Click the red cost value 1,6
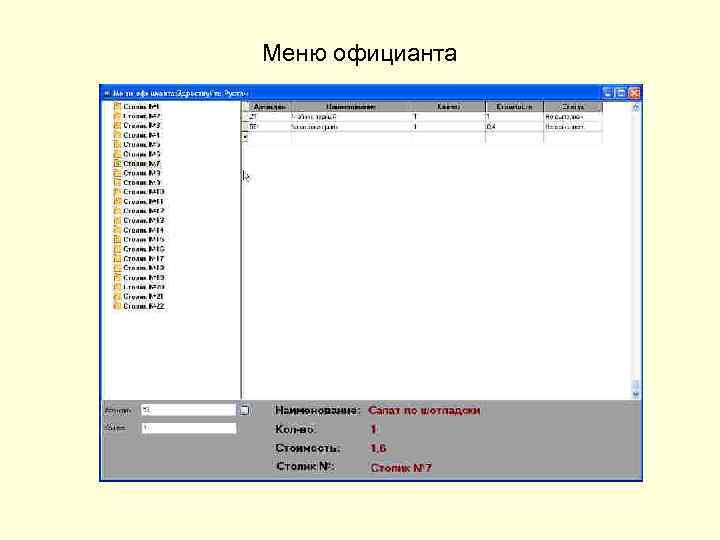The width and height of the screenshot is (720, 540). point(378,448)
